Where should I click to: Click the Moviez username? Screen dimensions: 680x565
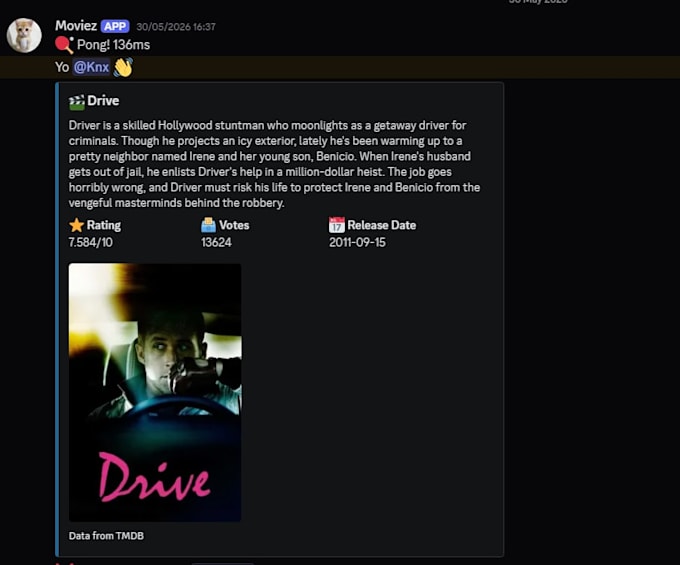(76, 26)
